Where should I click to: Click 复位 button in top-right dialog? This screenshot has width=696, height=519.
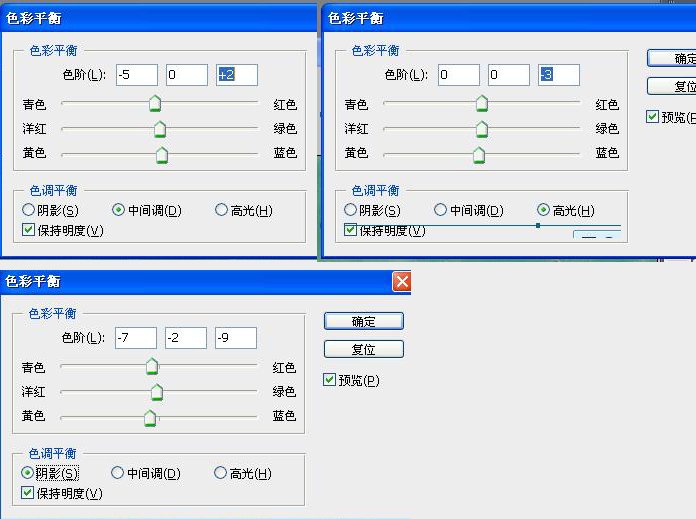(671, 86)
